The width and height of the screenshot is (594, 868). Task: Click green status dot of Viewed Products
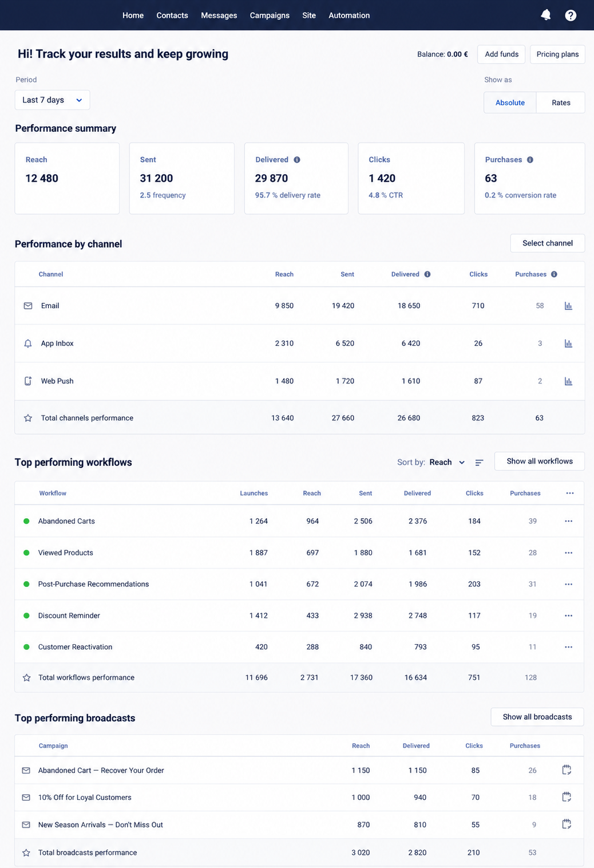click(x=26, y=553)
